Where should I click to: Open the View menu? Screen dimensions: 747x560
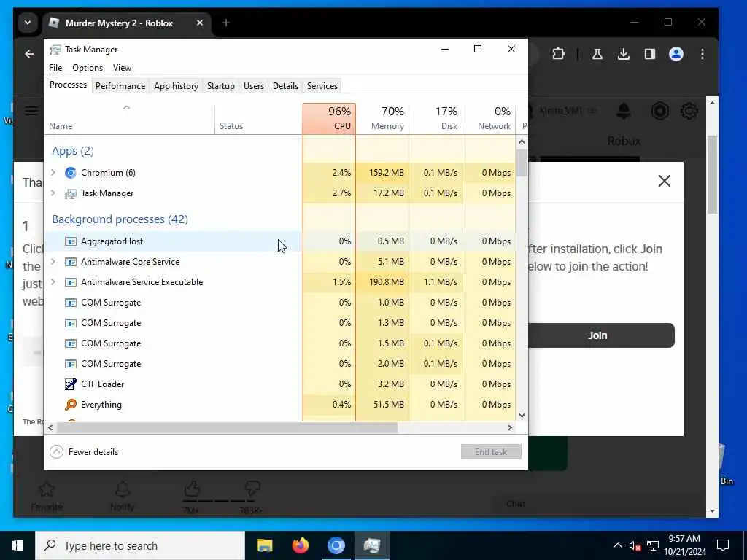click(x=122, y=68)
